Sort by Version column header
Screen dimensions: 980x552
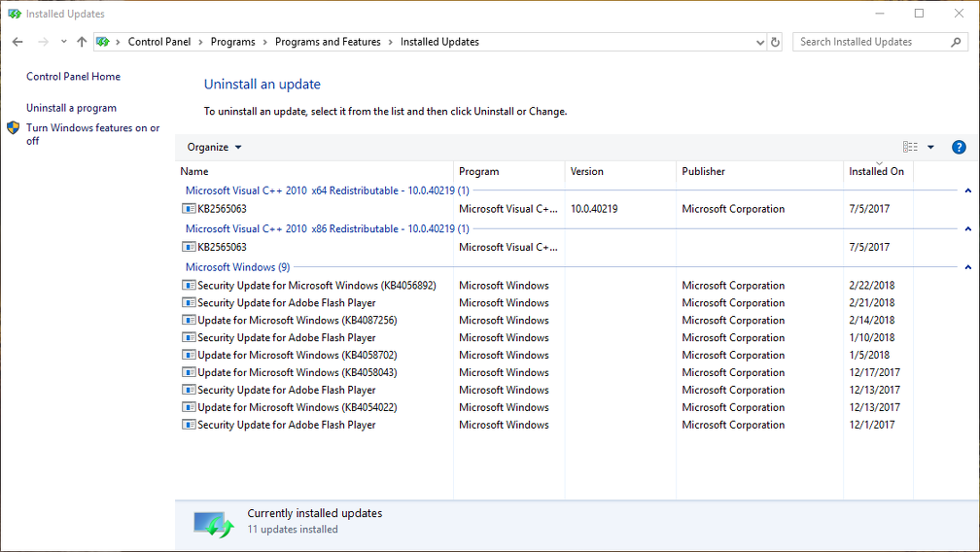[x=620, y=171]
